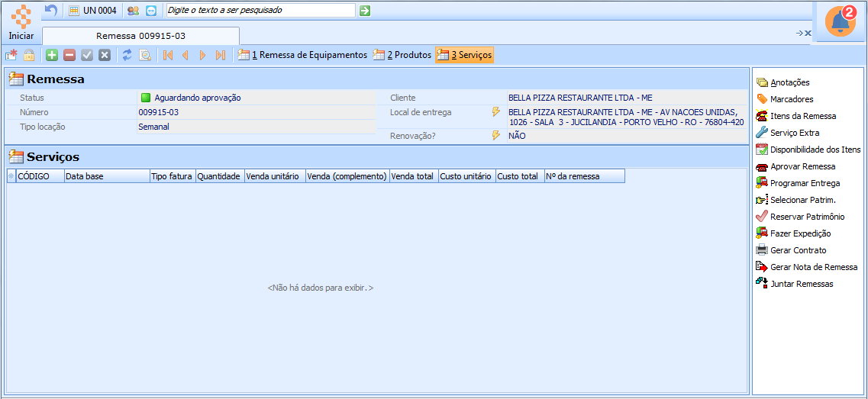Click the Tipo fatura column header
This screenshot has height=399, width=868.
click(173, 176)
